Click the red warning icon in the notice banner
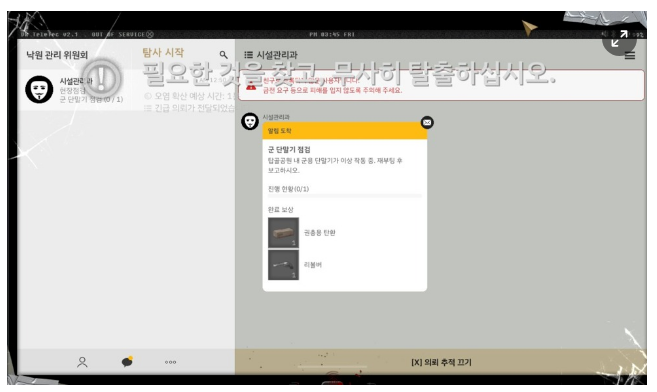The image size is (657, 392). (251, 86)
